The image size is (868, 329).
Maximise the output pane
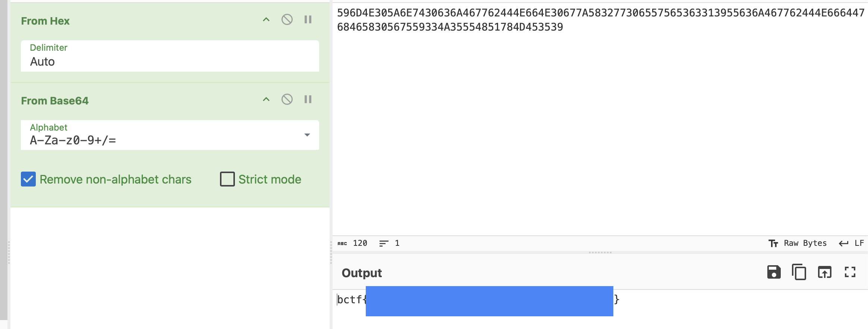coord(850,272)
